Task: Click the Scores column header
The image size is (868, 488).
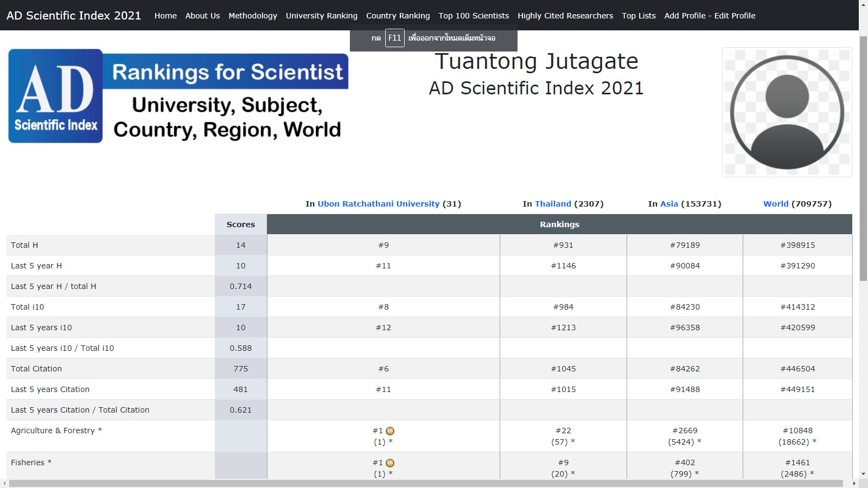Action: (241, 224)
